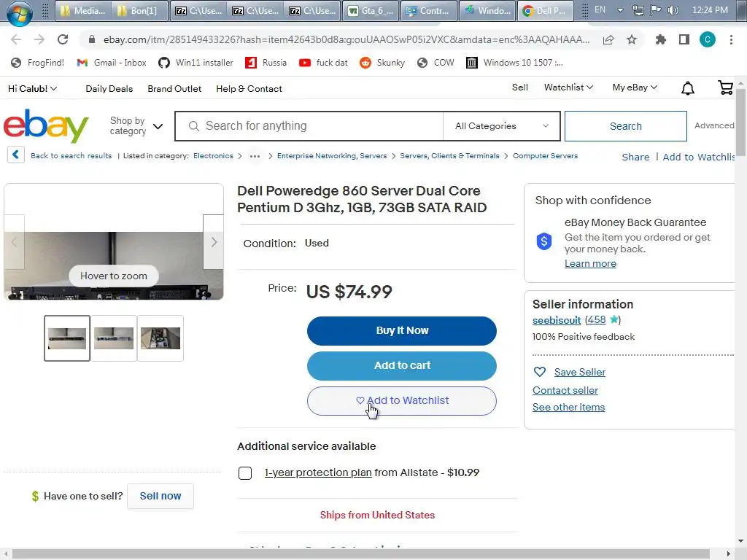Click the Search for anything field

pyautogui.click(x=314, y=126)
